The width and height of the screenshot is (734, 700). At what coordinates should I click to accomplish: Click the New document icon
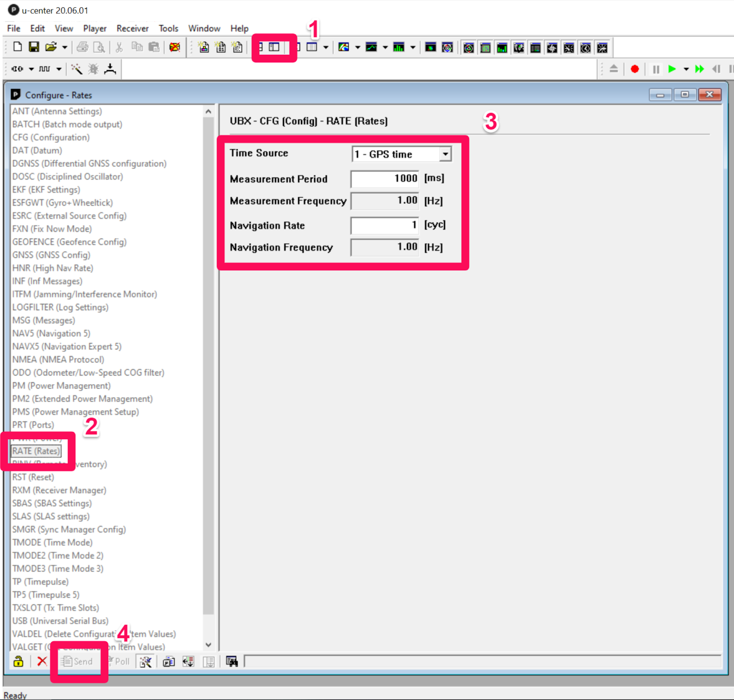click(17, 47)
